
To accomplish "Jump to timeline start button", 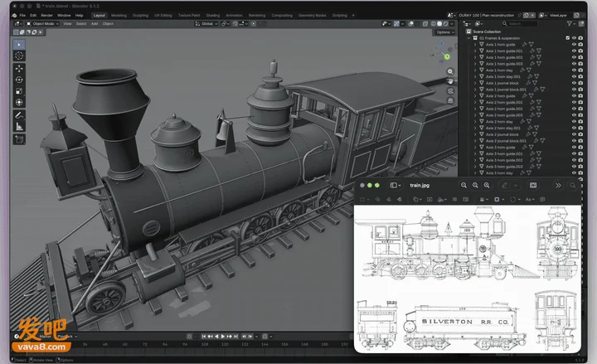I will (204, 336).
